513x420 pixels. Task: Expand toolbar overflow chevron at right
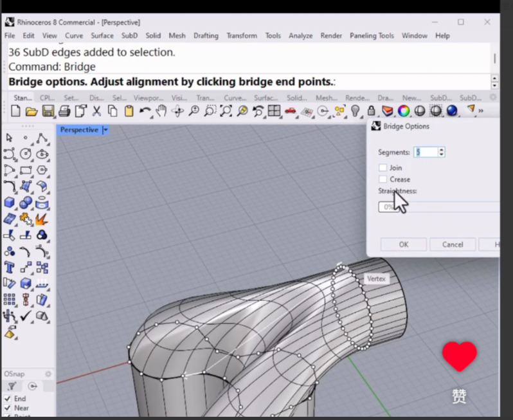(x=481, y=111)
